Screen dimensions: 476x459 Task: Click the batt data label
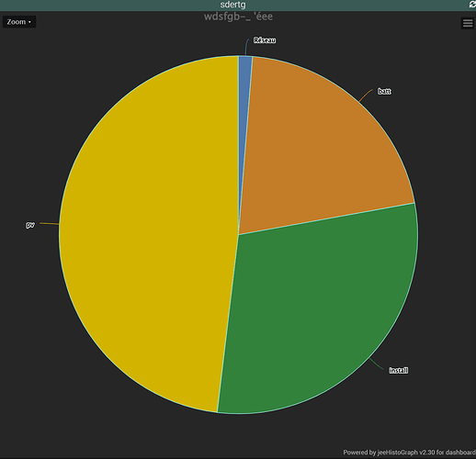(384, 91)
